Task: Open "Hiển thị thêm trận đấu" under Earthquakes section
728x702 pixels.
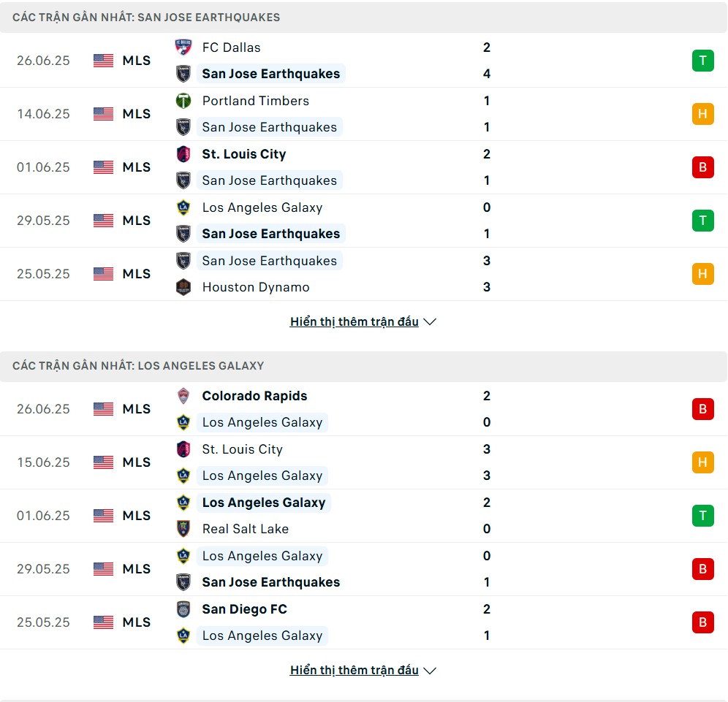Action: [354, 321]
